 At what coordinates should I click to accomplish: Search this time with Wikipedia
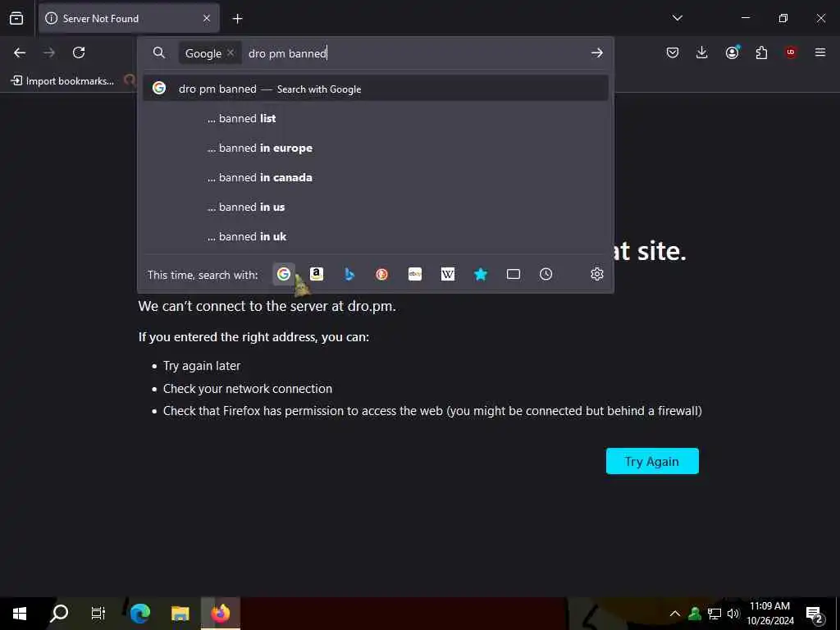448,274
